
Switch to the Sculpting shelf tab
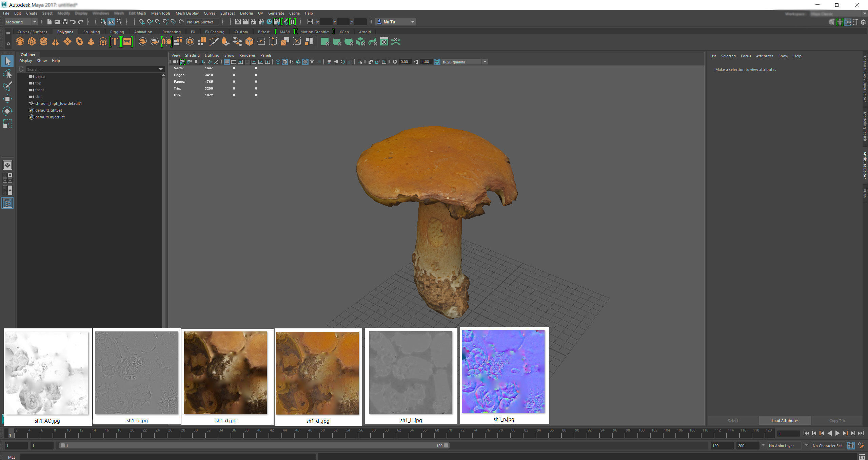point(92,32)
